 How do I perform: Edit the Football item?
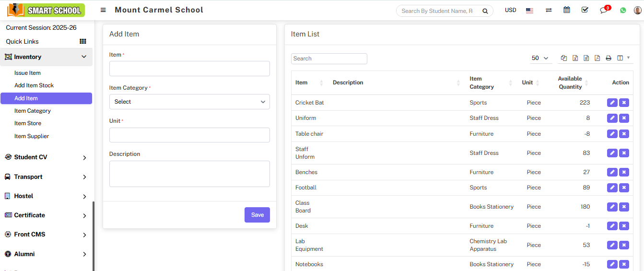point(612,188)
